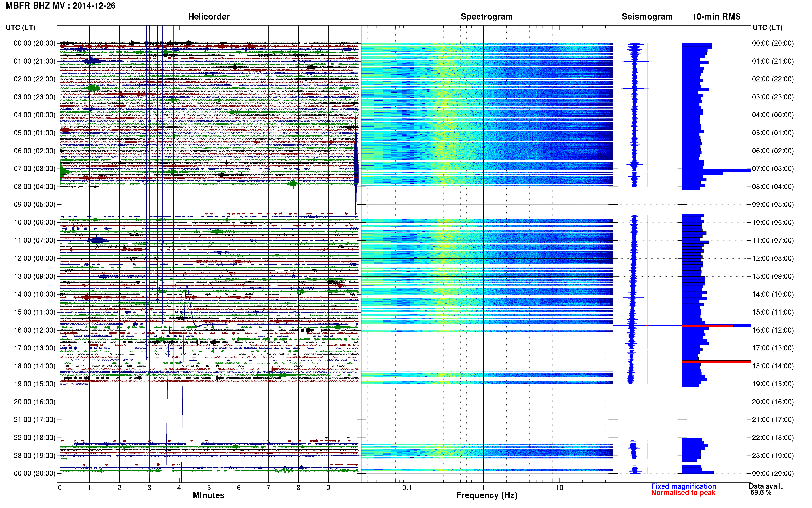Click the title 'MBFR BHZ MV : 2014-12-26'
Screen dimensions: 812x508
(x=61, y=6)
